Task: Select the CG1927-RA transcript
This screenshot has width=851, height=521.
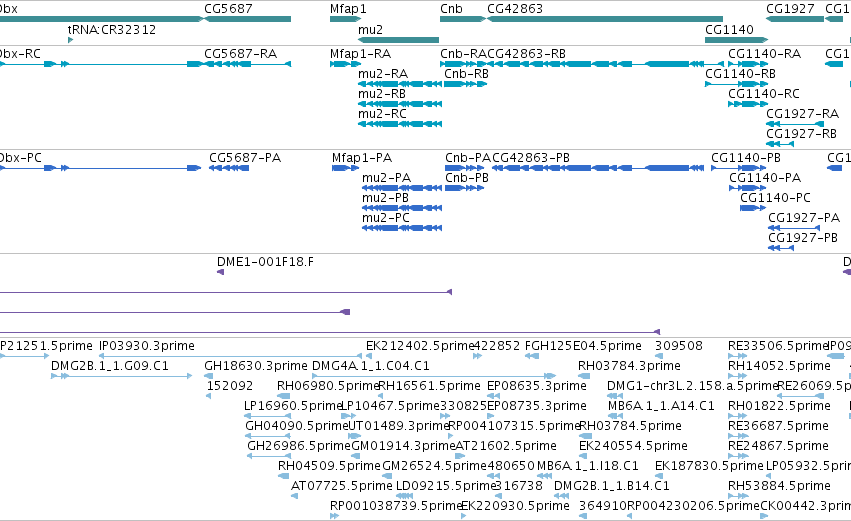Action: 795,124
